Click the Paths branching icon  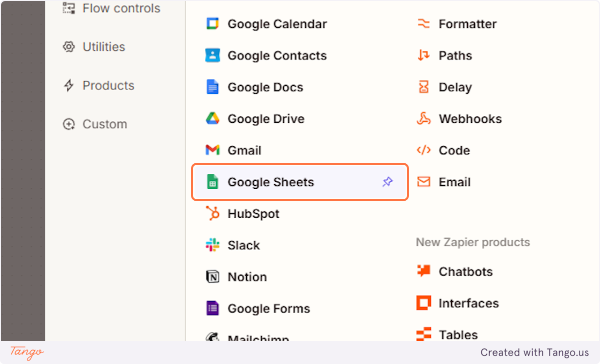(x=423, y=55)
